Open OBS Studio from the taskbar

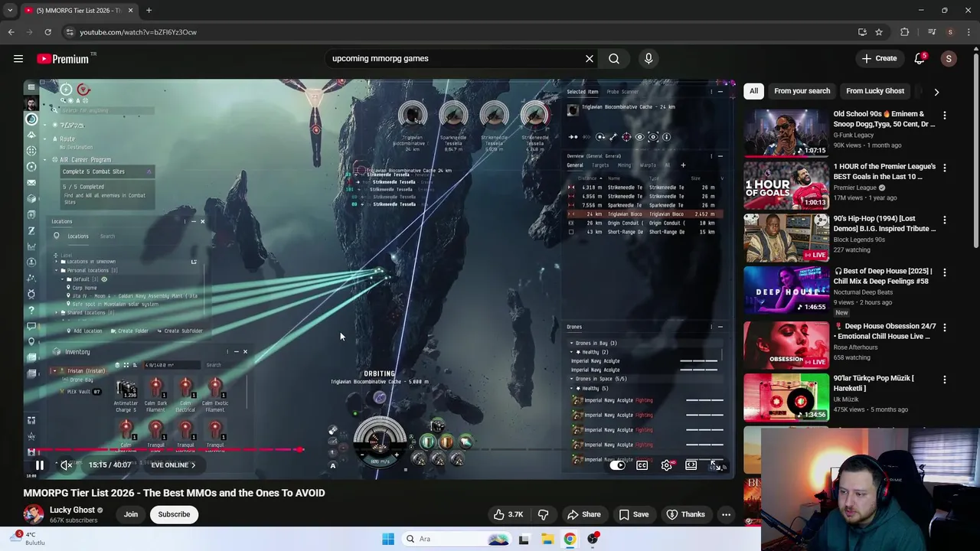click(593, 539)
